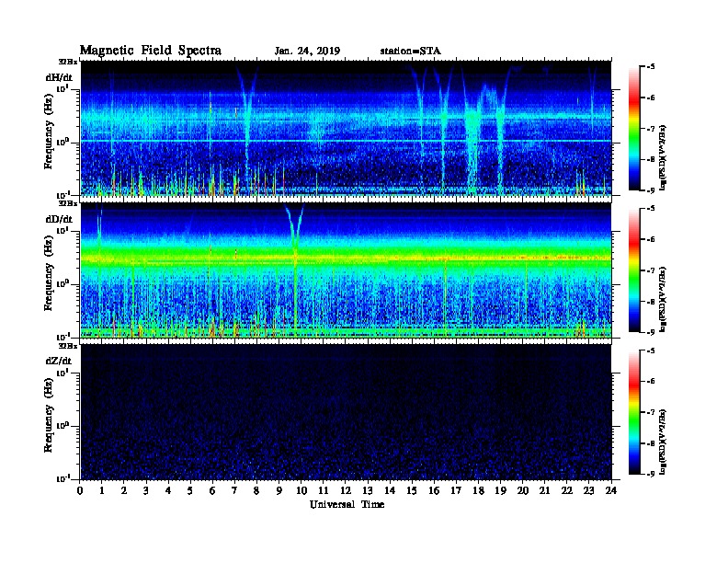Click hour 0 on the Universal Time axis
This screenshot has width=728, height=563.
tap(80, 491)
